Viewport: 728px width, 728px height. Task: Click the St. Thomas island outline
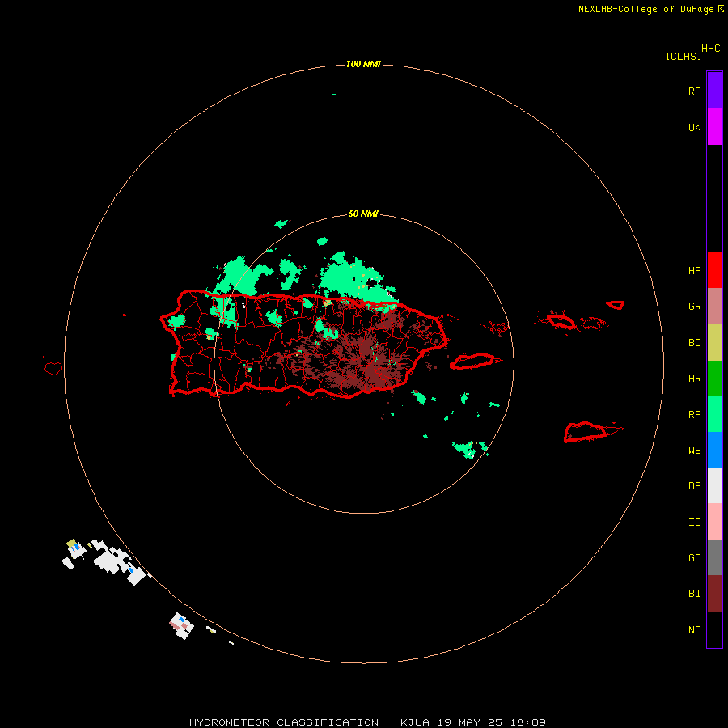(x=561, y=321)
